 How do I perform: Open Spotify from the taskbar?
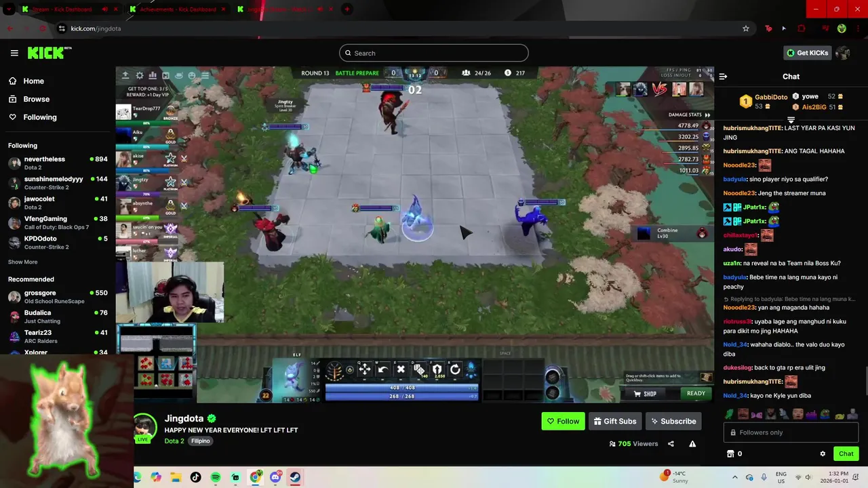(216, 477)
